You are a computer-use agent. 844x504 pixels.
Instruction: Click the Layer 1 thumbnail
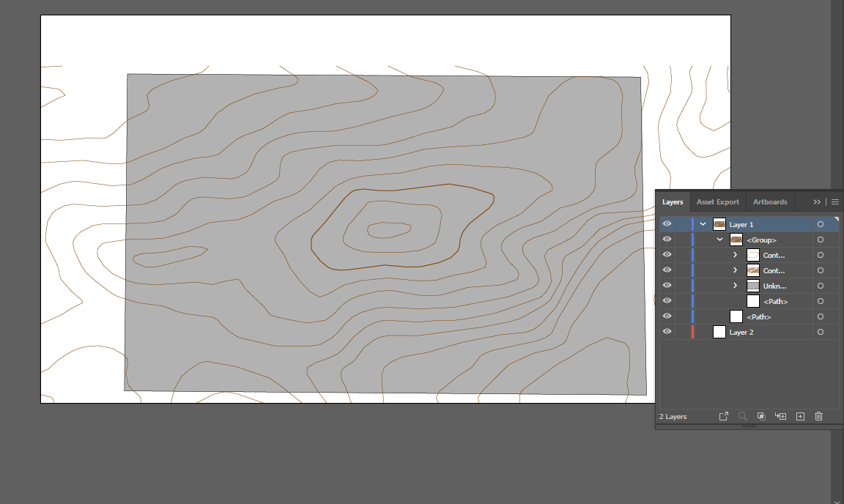point(719,224)
